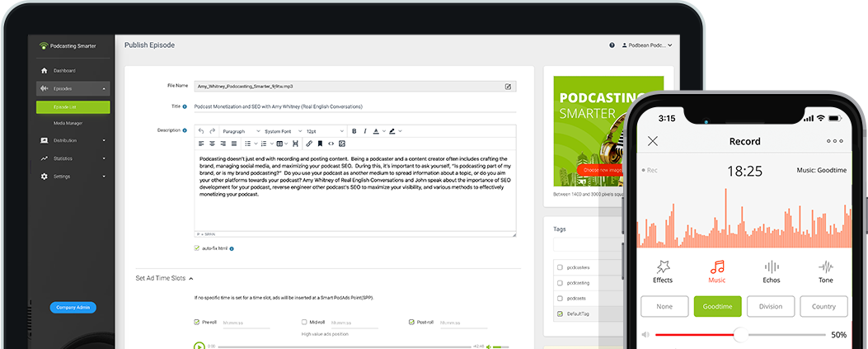
Task: Align description text right
Action: [223, 144]
